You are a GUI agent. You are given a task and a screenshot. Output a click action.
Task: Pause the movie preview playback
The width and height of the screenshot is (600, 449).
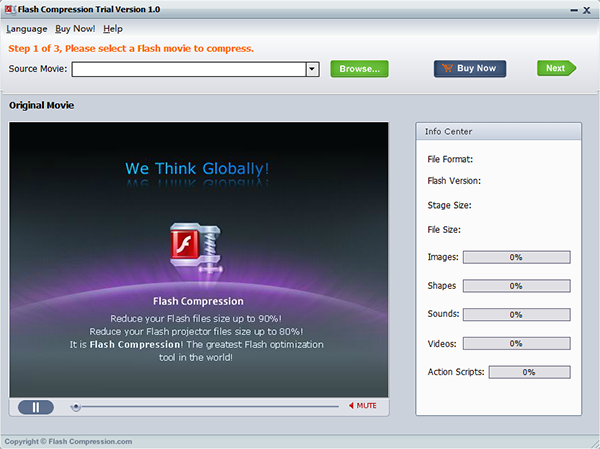36,407
